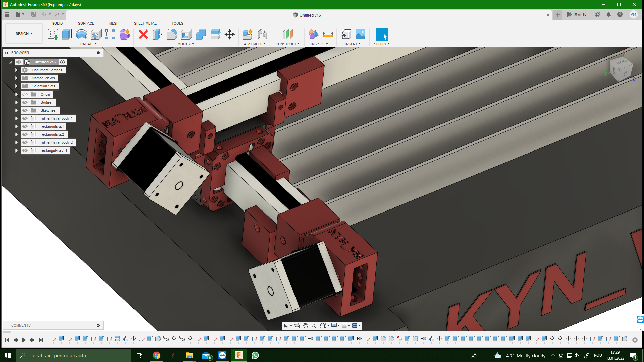Toggle visibility of Origin folder

pyautogui.click(x=25, y=94)
